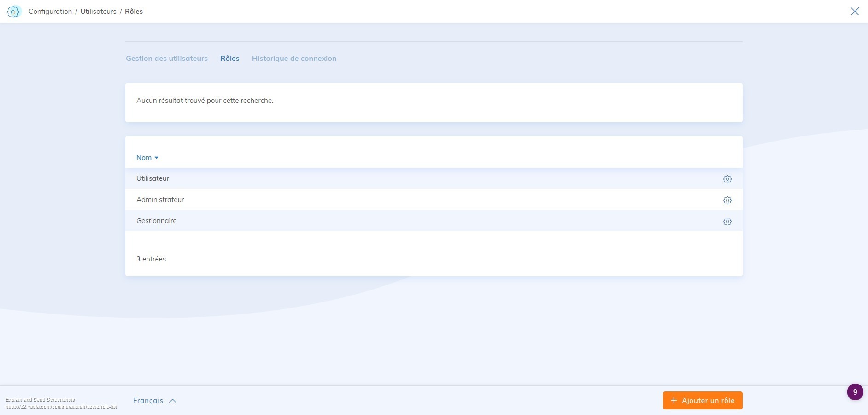Viewport: 868px width, 415px height.
Task: Select the Rôles tab
Action: pos(229,59)
